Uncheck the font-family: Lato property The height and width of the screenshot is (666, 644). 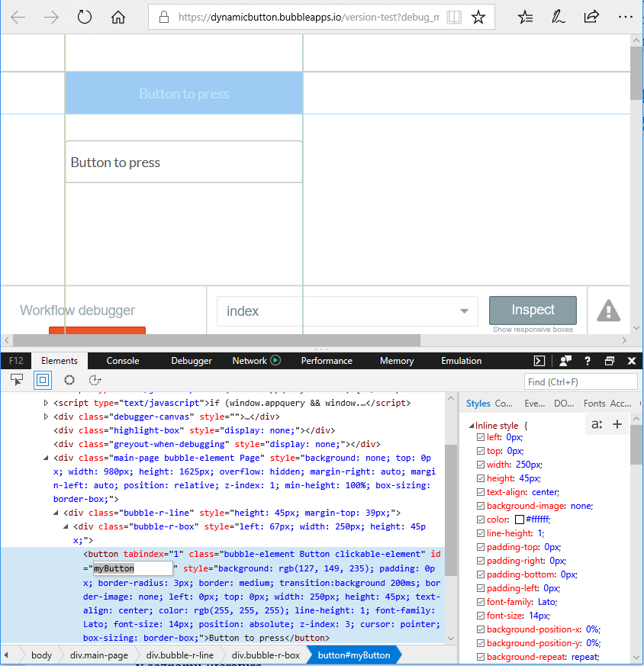[481, 602]
